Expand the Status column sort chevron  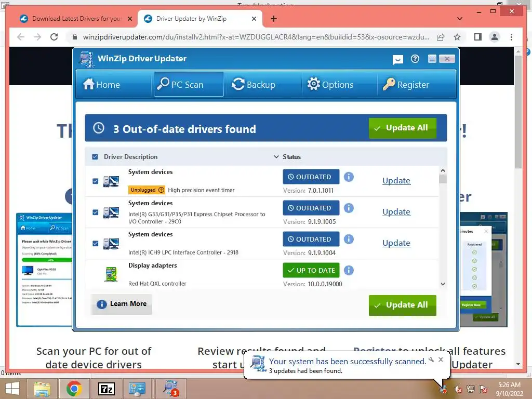click(x=276, y=157)
